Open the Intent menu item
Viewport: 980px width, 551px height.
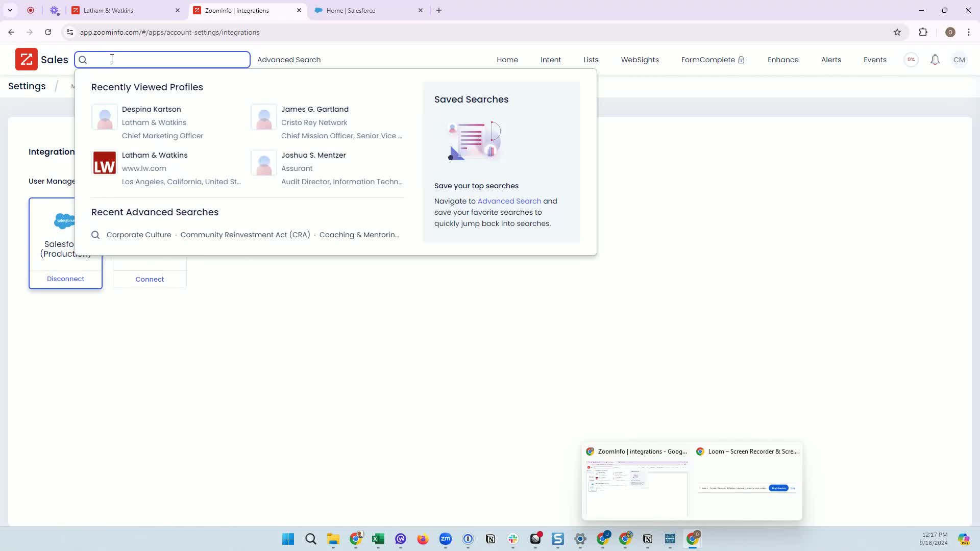550,60
